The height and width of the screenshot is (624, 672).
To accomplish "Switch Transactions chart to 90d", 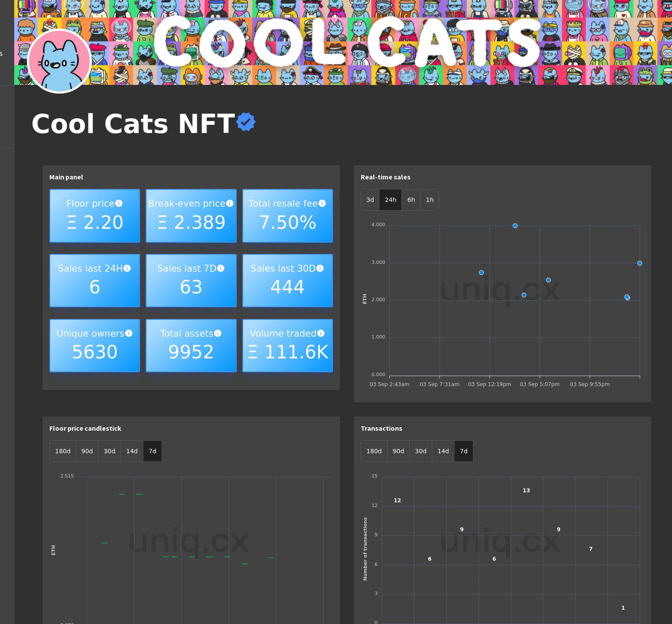I will [398, 451].
